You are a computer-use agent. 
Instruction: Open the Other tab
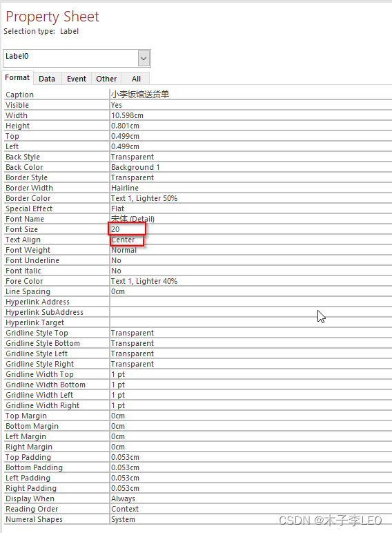tap(106, 79)
